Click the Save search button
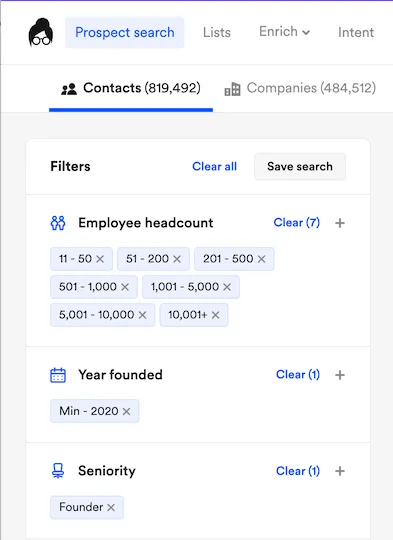393x540 pixels. click(300, 166)
